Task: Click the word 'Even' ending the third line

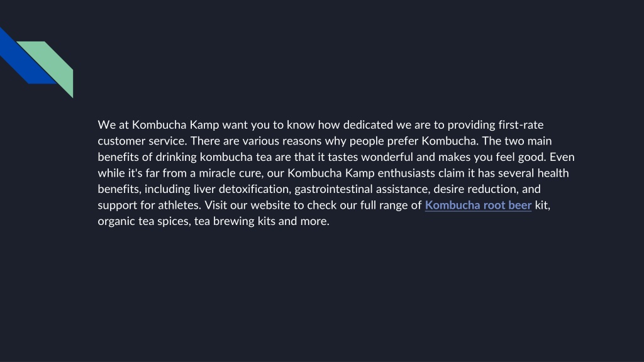Action: point(562,156)
